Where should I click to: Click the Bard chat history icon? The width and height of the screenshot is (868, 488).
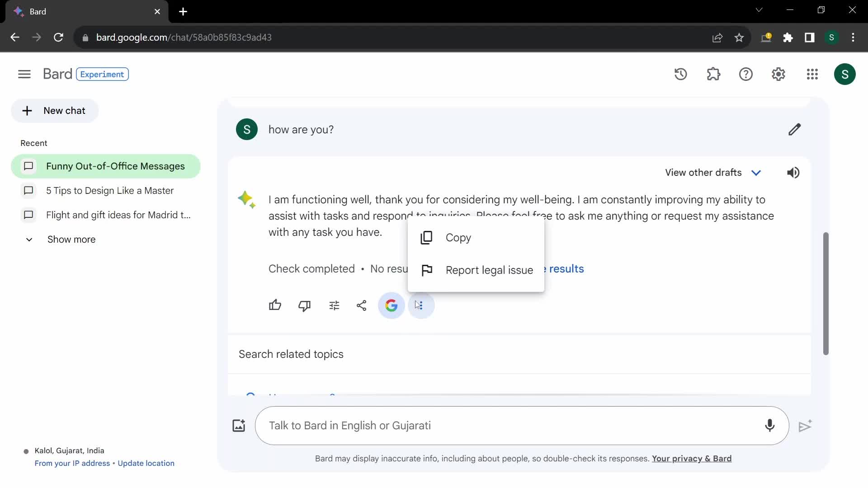click(x=681, y=74)
